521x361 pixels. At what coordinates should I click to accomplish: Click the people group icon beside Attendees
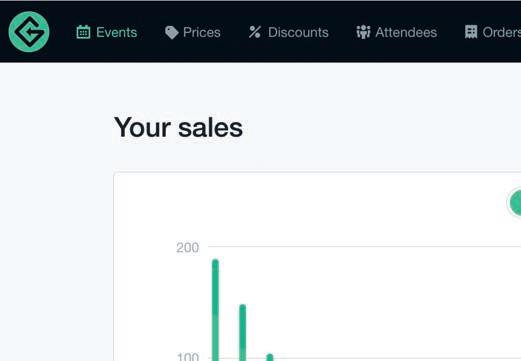pos(363,32)
